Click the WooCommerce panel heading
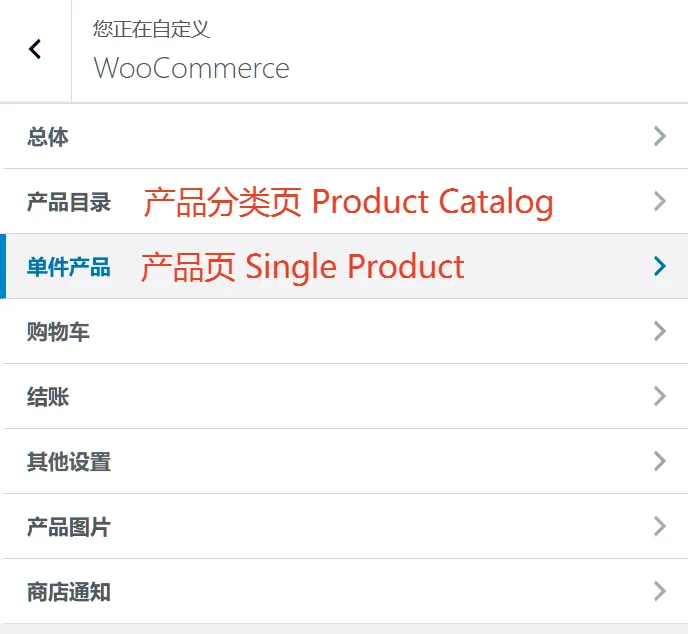The height and width of the screenshot is (634, 688). tap(191, 68)
